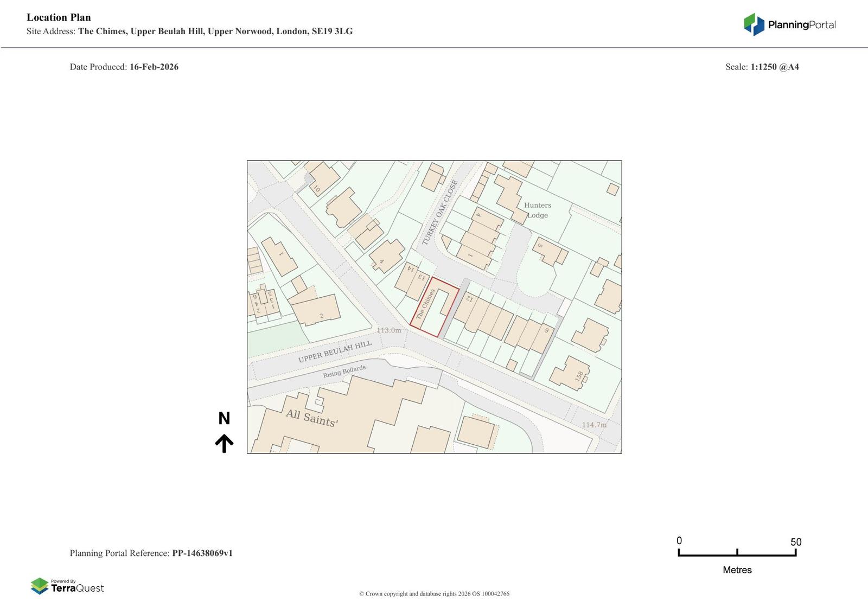Image resolution: width=868 pixels, height=614 pixels.
Task: Click the 0 to 50 metres scale bar
Action: [737, 552]
